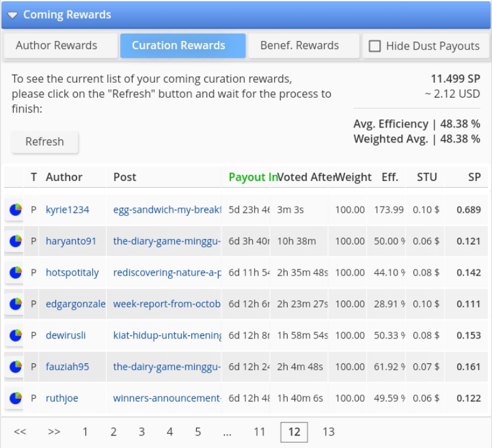Viewport: 492px width, 448px height.
Task: Jump to page 5
Action: [x=198, y=432]
